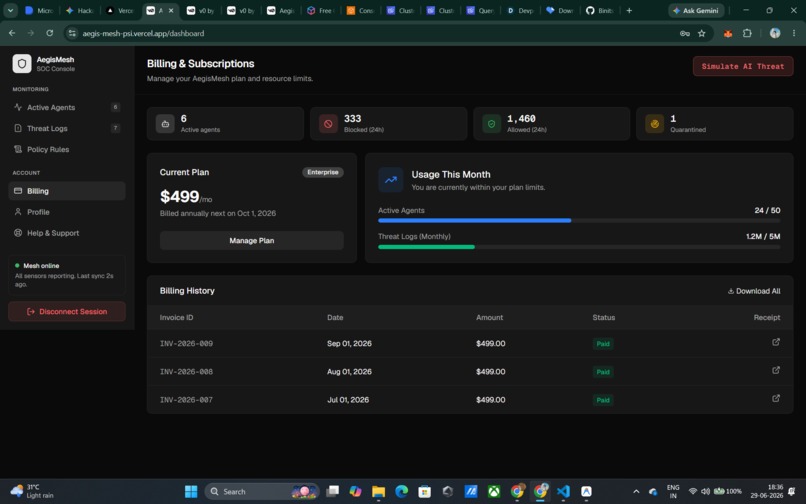
Task: Open the Chrome profile avatar
Action: pyautogui.click(x=775, y=33)
